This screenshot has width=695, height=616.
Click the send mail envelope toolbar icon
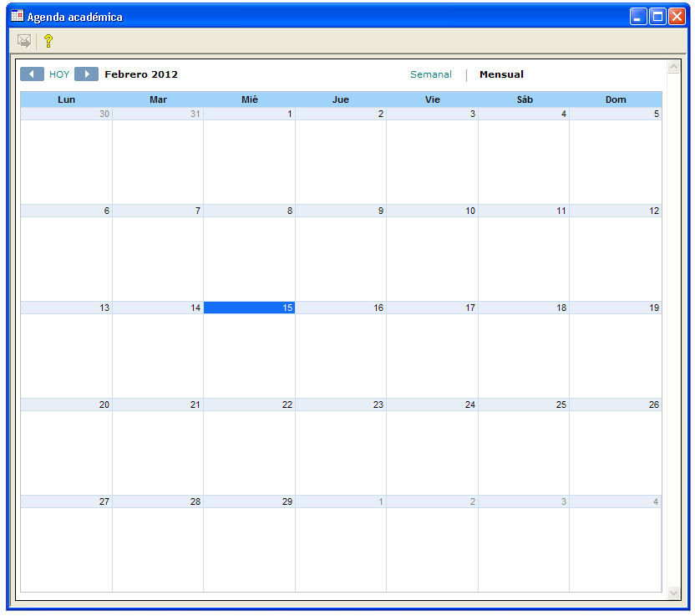[24, 41]
